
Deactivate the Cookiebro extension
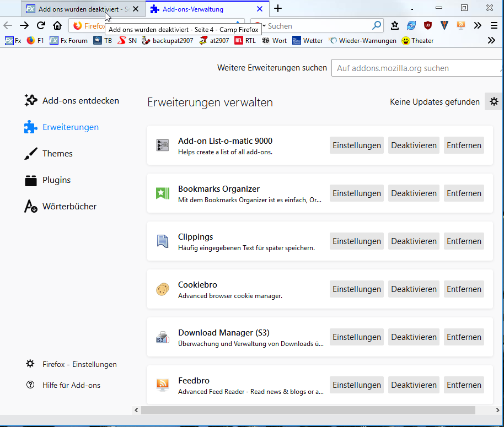point(414,289)
